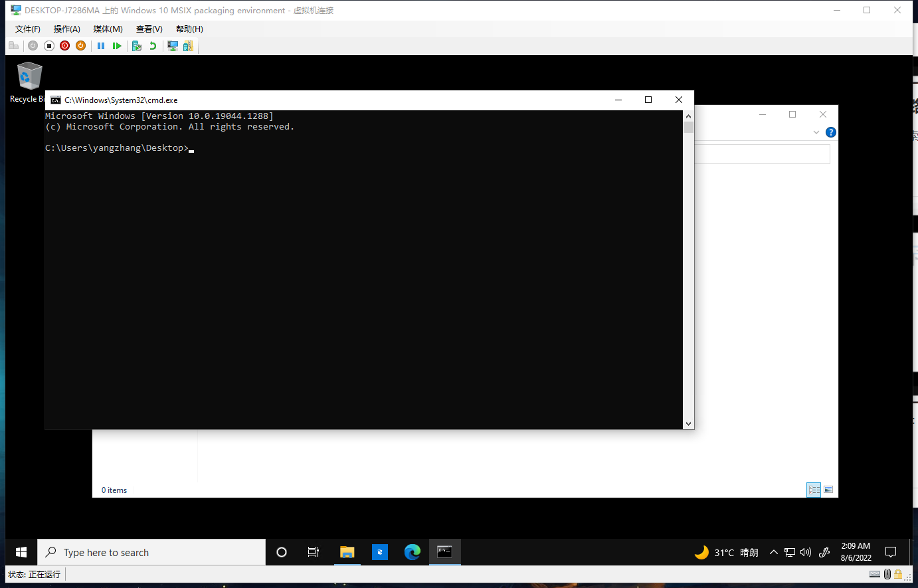
Task: Click the green Reset/Start VM icon
Action: click(x=117, y=46)
